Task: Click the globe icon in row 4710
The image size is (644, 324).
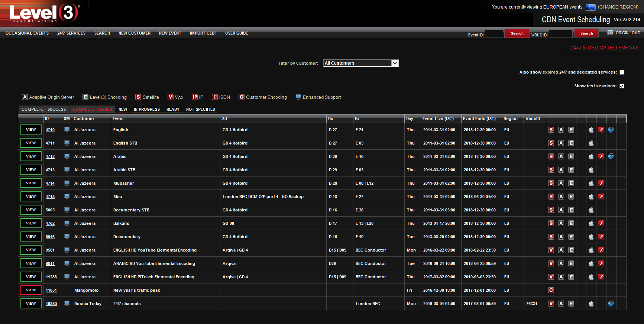Action: click(x=611, y=130)
